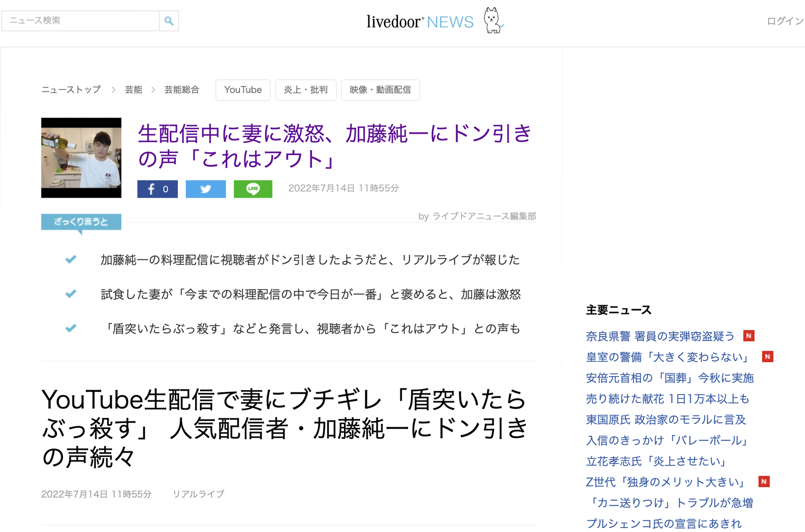The image size is (805, 532).
Task: Open headline プルシェンコ氏の宣言にあきれ
Action: [x=664, y=524]
